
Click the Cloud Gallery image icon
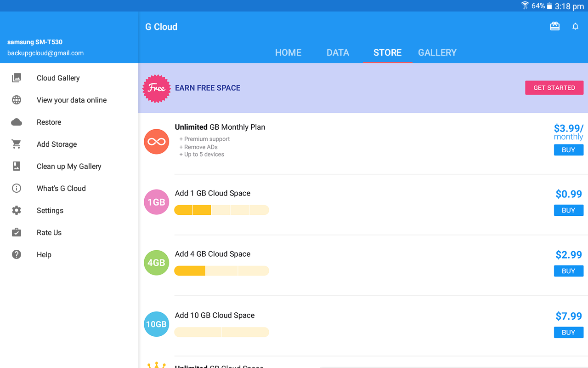tap(17, 78)
